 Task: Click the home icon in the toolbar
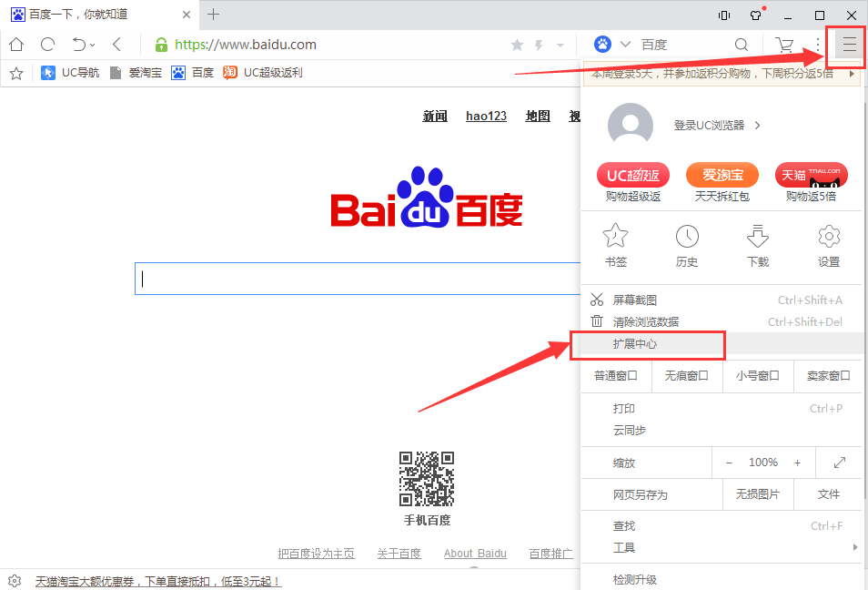(x=15, y=44)
